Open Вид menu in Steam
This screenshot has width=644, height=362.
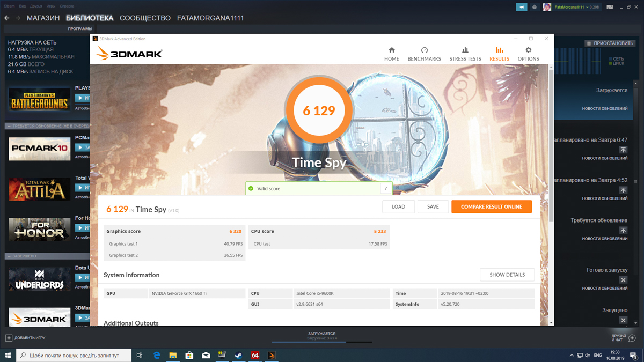tap(23, 6)
